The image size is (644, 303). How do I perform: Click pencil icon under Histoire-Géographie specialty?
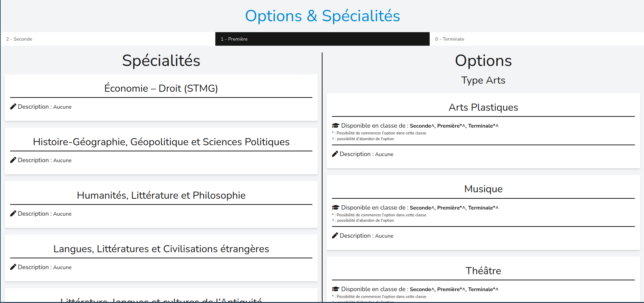tap(13, 160)
